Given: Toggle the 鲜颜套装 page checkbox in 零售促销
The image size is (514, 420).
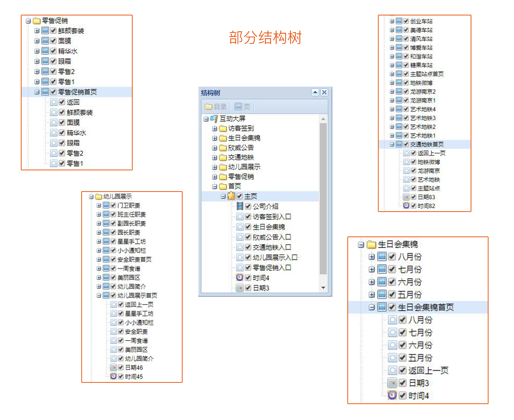Looking at the screenshot, I should click(53, 31).
